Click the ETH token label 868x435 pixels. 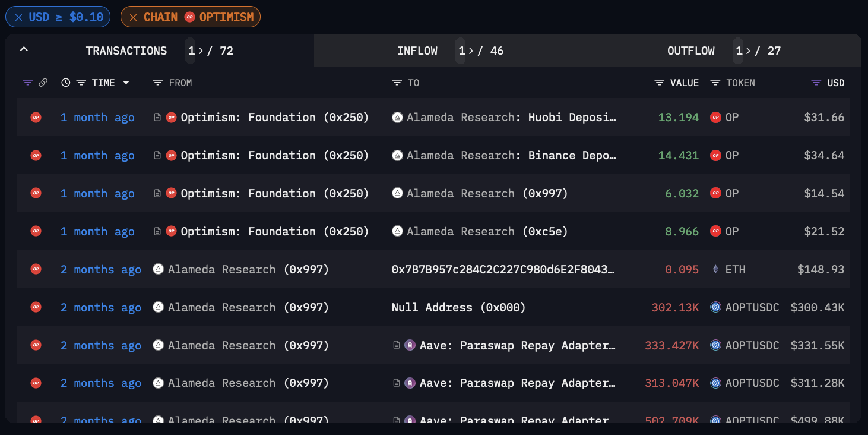tap(736, 270)
